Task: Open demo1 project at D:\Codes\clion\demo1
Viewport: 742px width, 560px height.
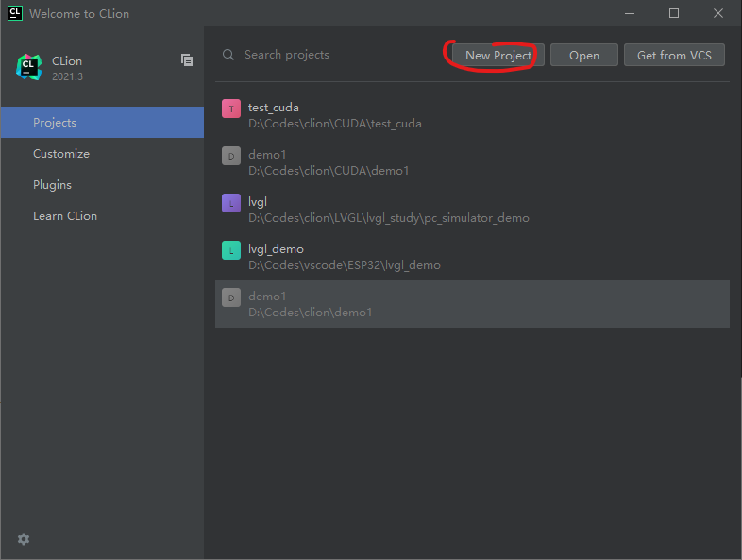Action: [x=472, y=304]
